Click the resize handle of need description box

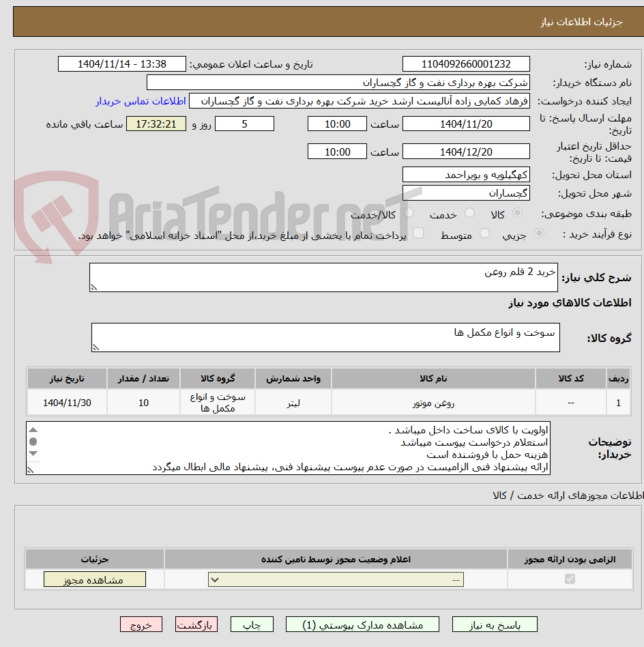click(93, 287)
